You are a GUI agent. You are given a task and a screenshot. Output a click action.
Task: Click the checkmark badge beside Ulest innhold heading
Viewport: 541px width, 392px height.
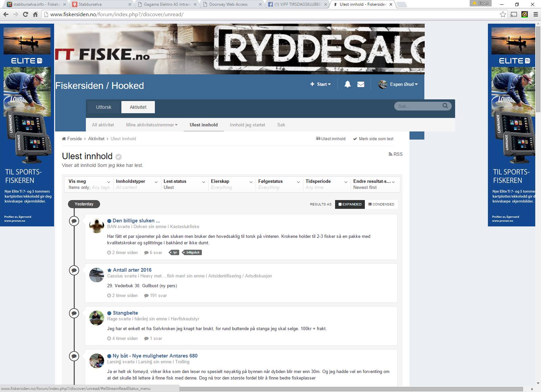click(118, 157)
